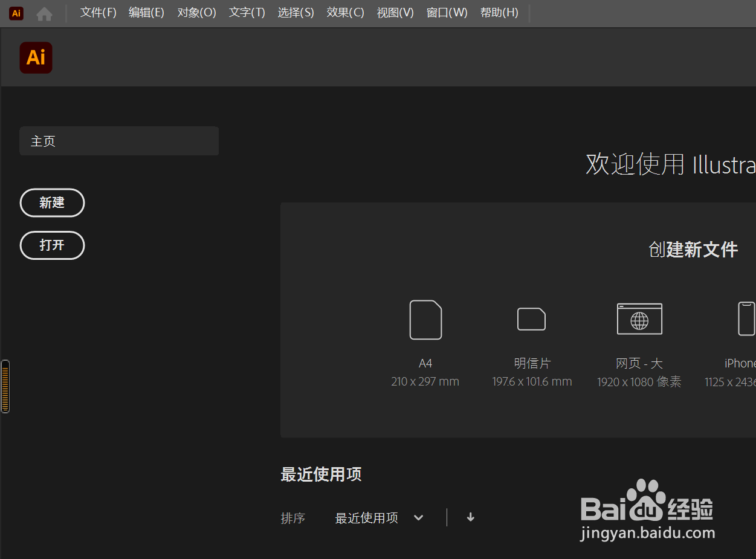
Task: Reverse sort order with the down arrow
Action: [471, 517]
